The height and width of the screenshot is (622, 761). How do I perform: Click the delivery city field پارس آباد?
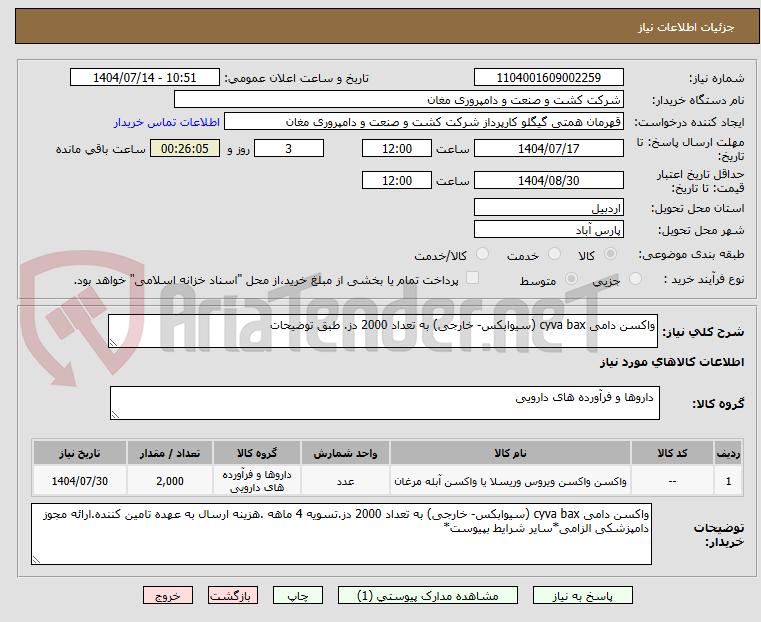tap(548, 229)
